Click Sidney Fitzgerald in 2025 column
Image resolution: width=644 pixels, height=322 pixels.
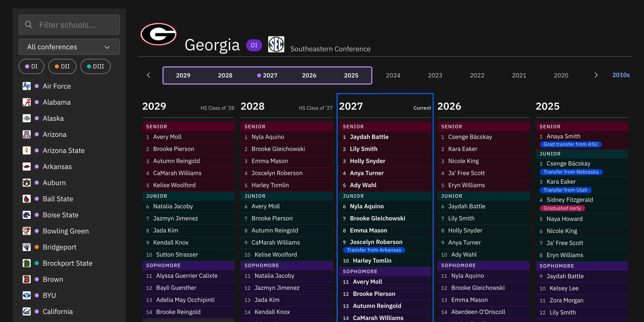tap(570, 200)
